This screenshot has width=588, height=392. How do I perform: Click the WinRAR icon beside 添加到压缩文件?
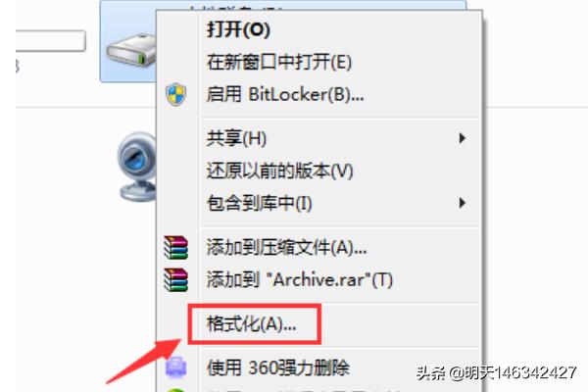click(x=175, y=248)
